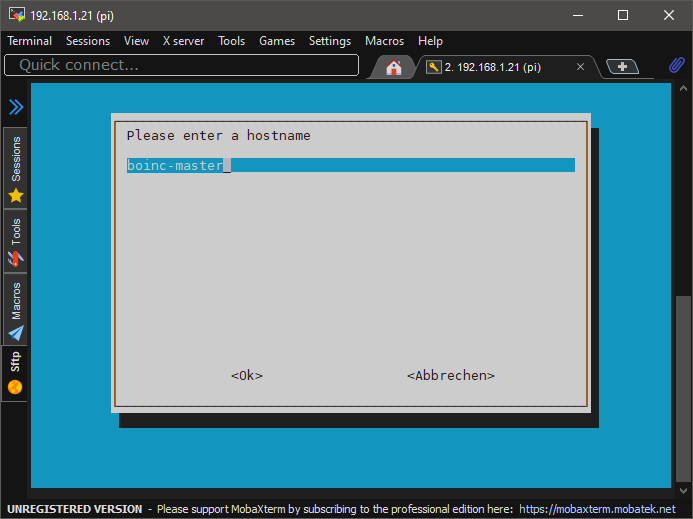Expand the sidebar with double chevron

click(x=15, y=107)
